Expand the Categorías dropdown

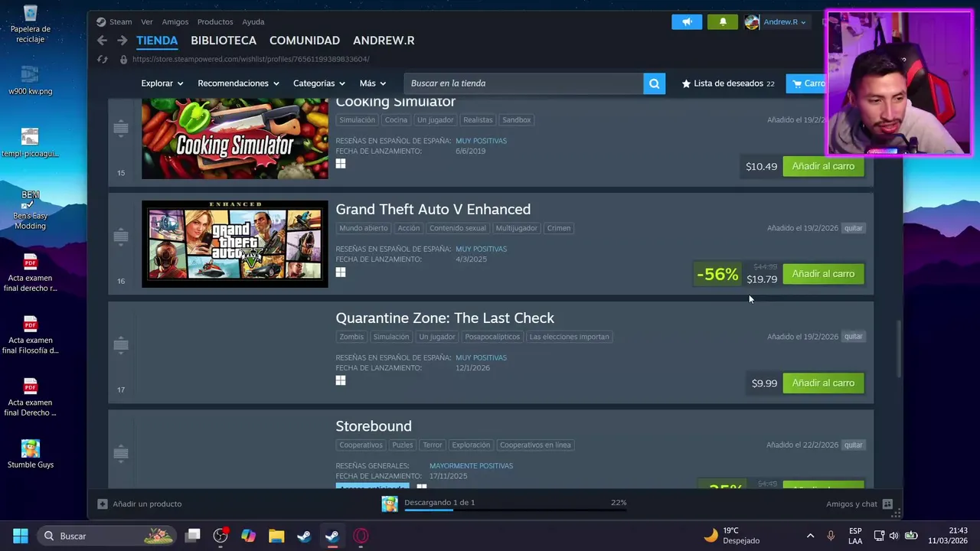tap(319, 83)
